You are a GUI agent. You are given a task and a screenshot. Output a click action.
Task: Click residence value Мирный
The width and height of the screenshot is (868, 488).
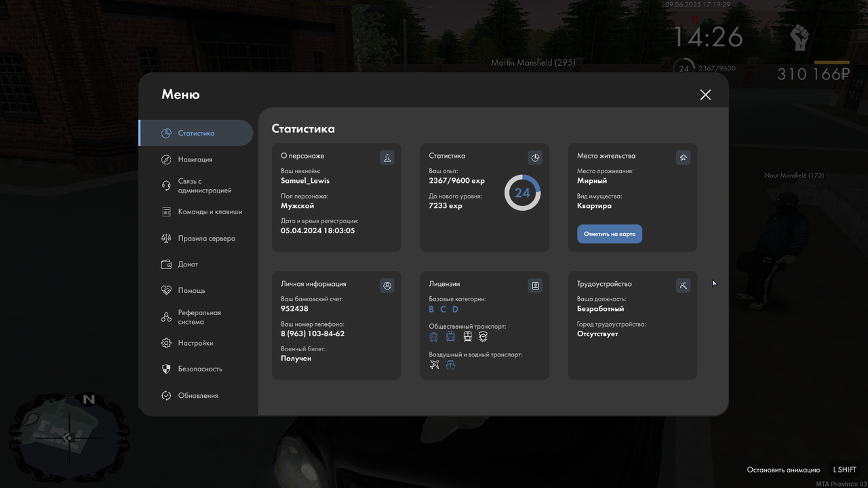[x=592, y=181]
